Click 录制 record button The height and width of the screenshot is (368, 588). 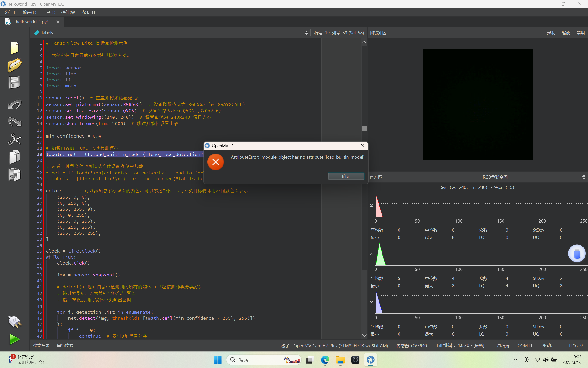[x=551, y=33]
